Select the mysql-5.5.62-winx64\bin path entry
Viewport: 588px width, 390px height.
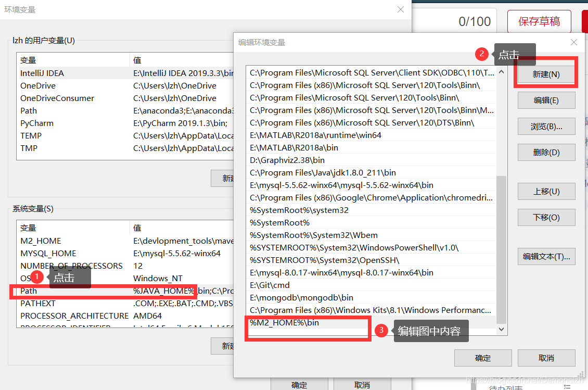pyautogui.click(x=371, y=185)
